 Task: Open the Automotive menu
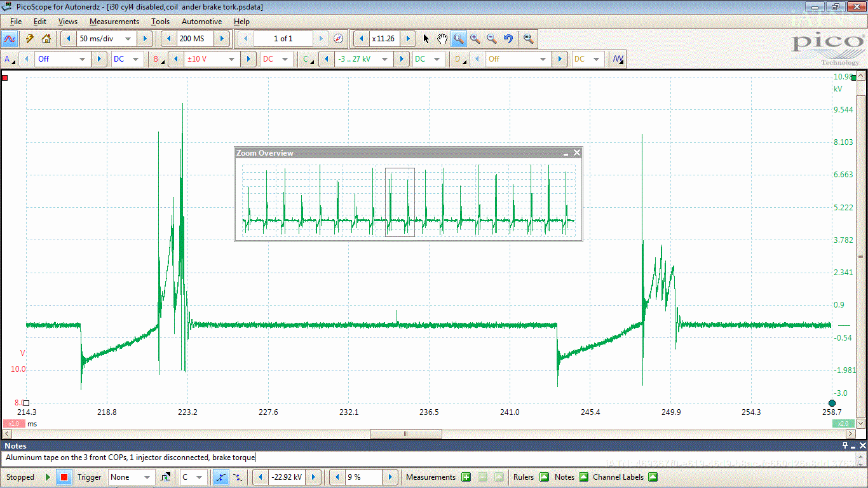pyautogui.click(x=201, y=21)
